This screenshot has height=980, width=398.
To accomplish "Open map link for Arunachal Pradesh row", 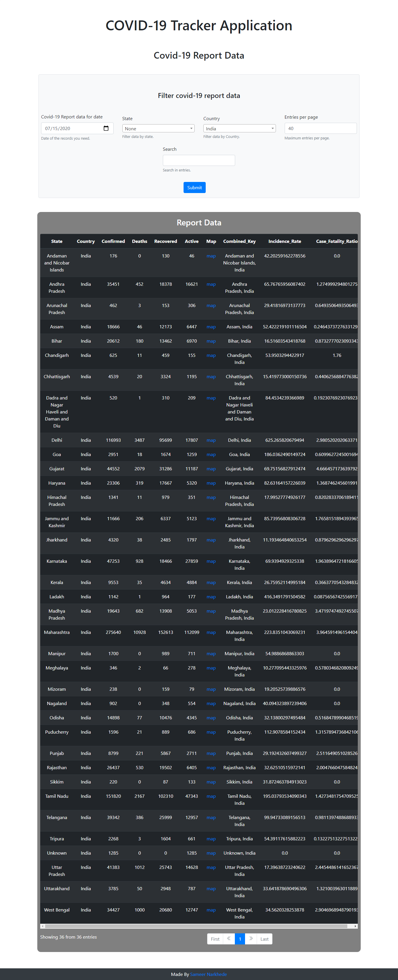I will click(211, 306).
